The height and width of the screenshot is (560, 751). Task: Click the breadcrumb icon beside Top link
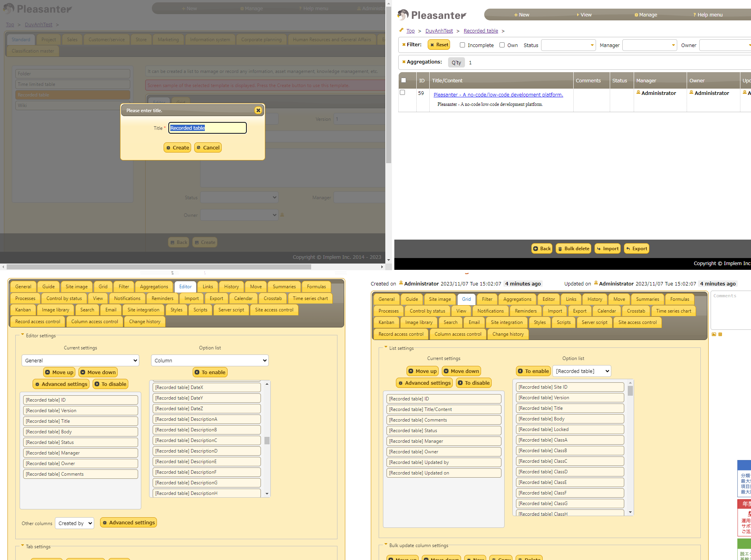click(401, 30)
